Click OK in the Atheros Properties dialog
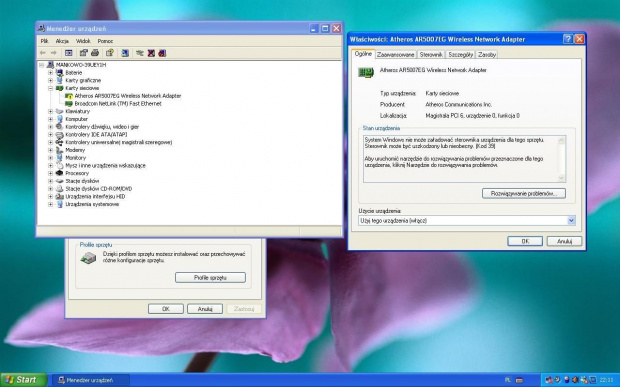620x387 pixels. click(525, 241)
